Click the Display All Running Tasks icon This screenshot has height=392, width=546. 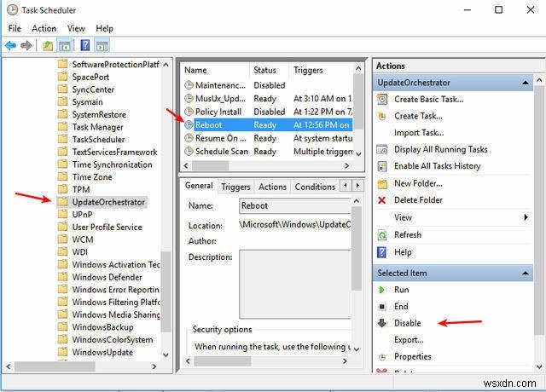pos(382,150)
